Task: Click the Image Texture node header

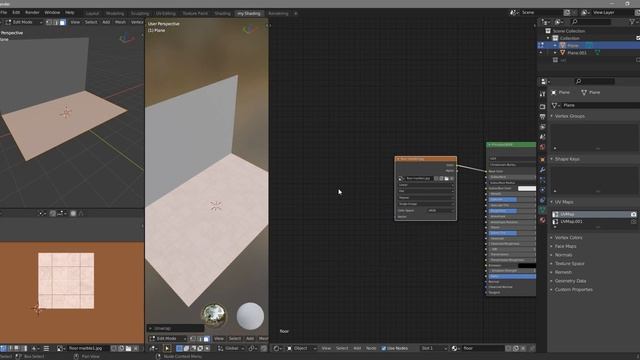Action: [x=426, y=159]
